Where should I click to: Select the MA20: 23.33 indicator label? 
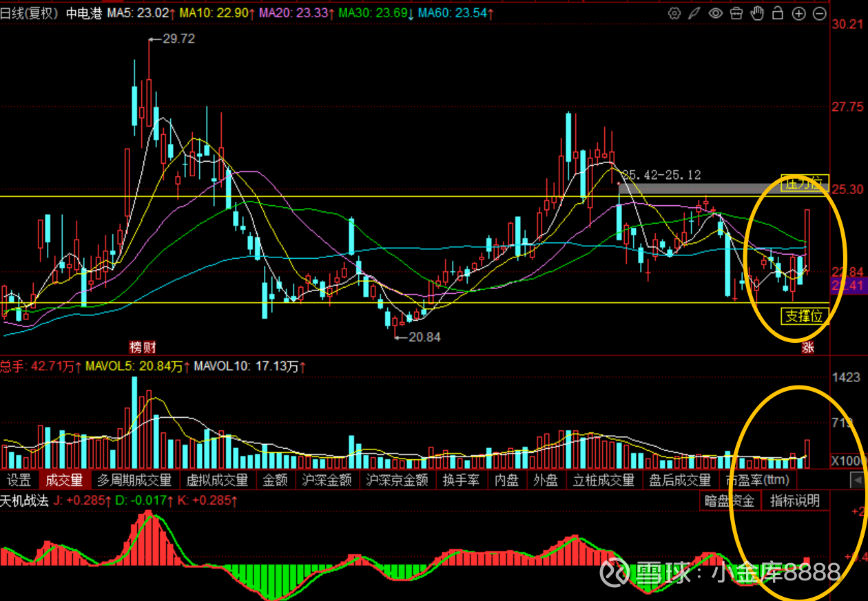296,13
